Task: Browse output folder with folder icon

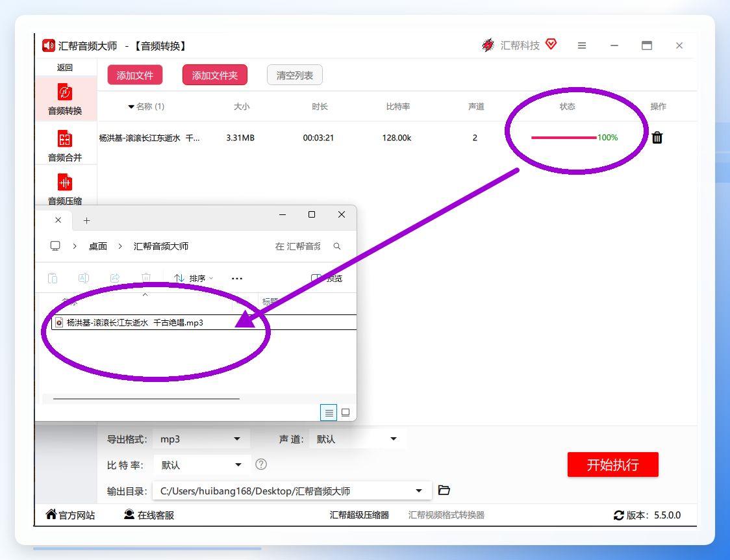Action: [x=444, y=490]
